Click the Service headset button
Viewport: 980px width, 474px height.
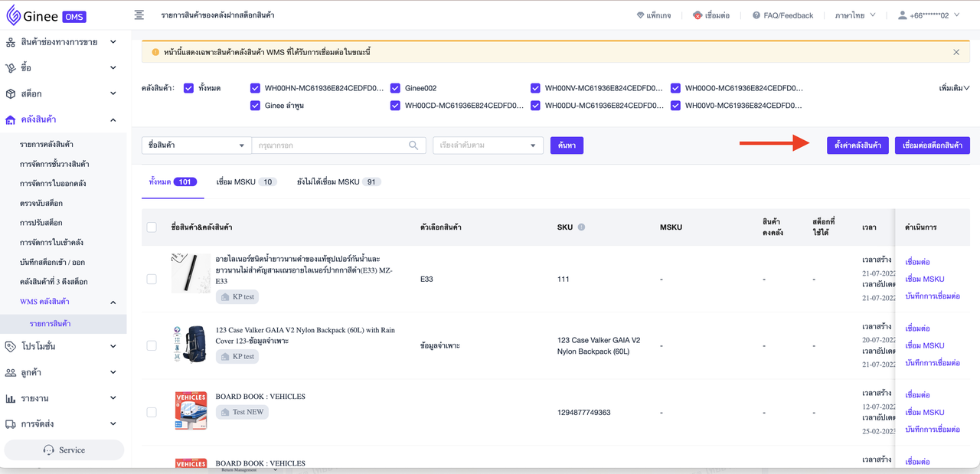[x=64, y=449]
